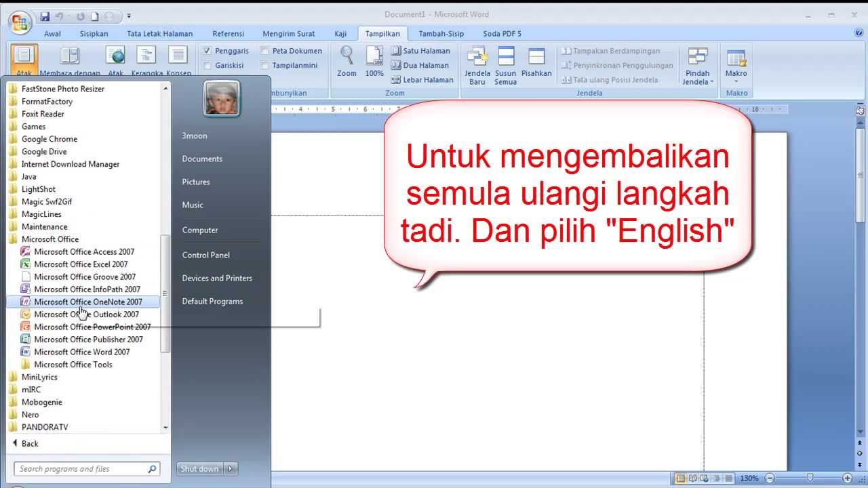
Task: Open Customize Quick Access Toolbar dropdown
Action: click(x=129, y=16)
